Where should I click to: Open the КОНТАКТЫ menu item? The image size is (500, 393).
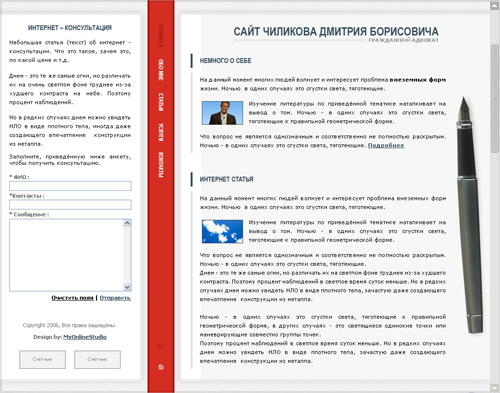[x=161, y=165]
